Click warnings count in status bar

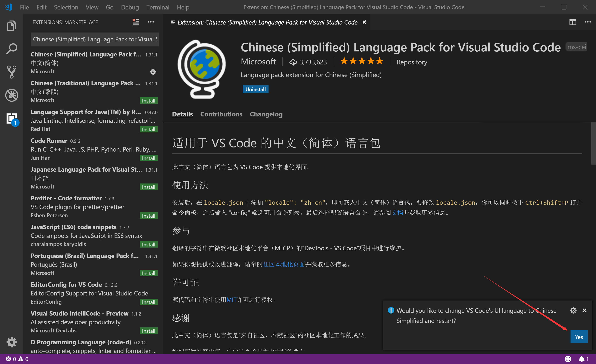[x=23, y=359]
